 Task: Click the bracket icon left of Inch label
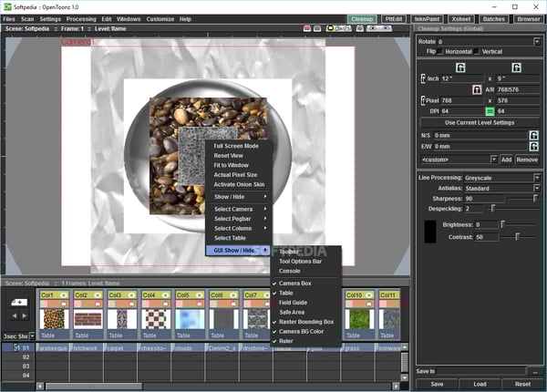(423, 78)
